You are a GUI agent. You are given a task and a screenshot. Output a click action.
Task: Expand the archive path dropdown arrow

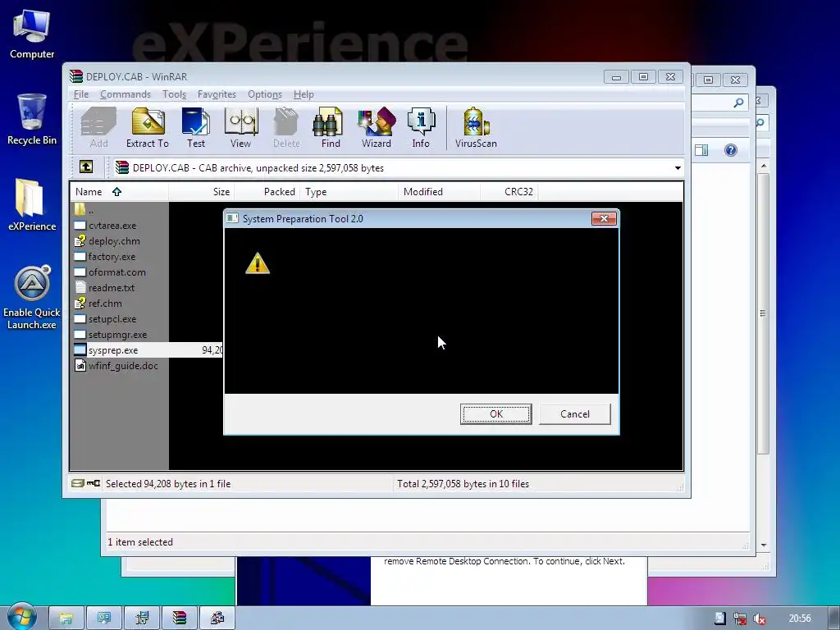click(678, 167)
